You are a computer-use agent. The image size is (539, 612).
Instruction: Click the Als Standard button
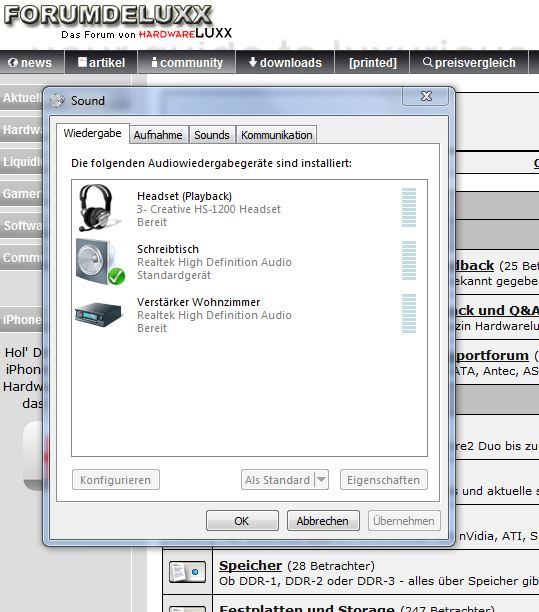[x=277, y=480]
